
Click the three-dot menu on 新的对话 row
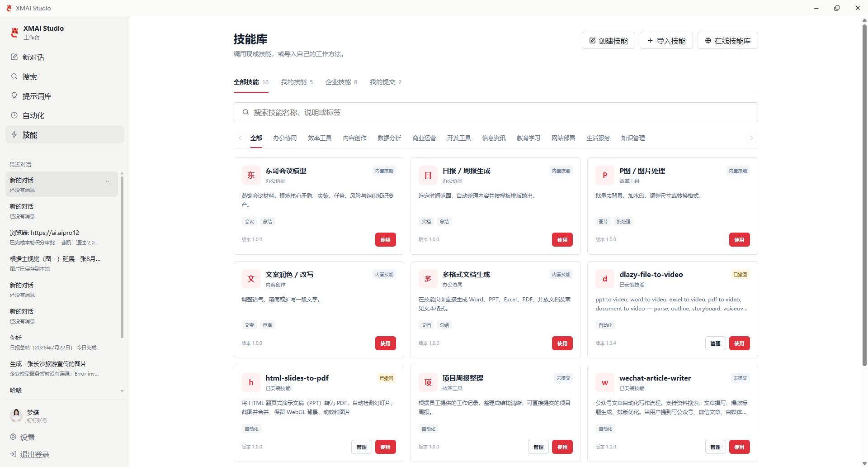click(x=108, y=181)
